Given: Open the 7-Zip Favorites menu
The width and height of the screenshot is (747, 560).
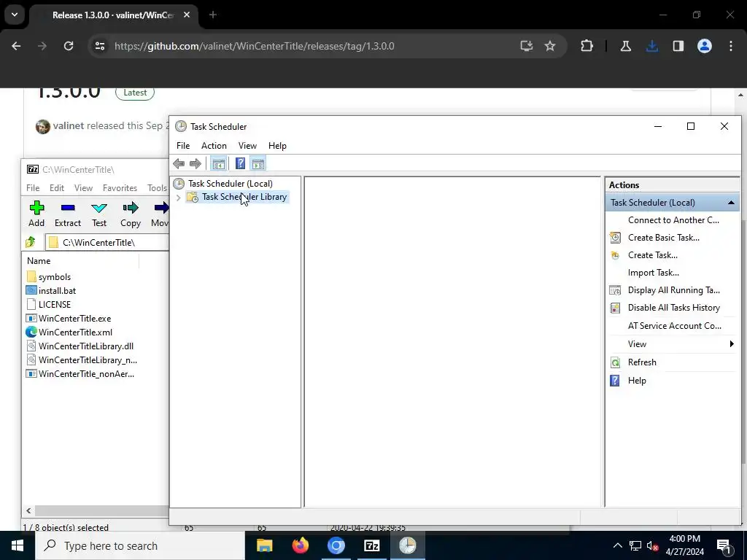Looking at the screenshot, I should click(x=120, y=188).
